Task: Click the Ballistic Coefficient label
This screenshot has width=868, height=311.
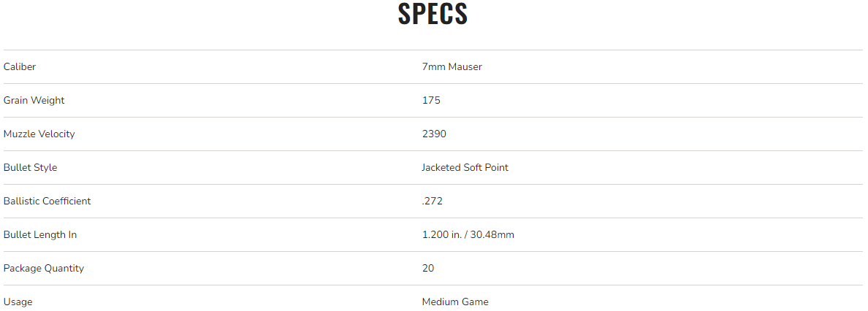Action: tap(47, 201)
